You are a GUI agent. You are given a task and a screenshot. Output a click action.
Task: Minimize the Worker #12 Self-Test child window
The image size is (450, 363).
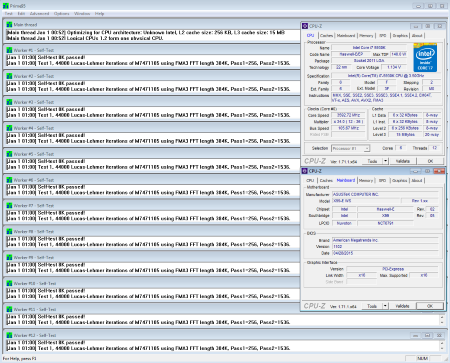click(415, 335)
